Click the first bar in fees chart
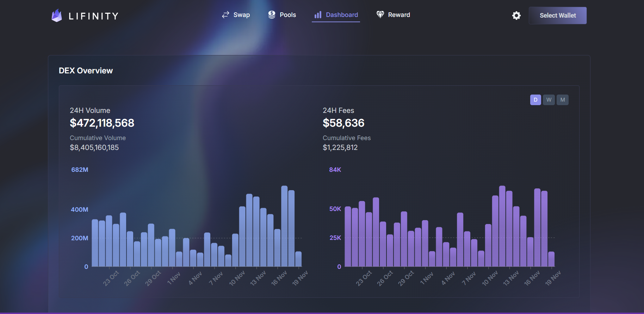644x314 pixels. coord(348,236)
